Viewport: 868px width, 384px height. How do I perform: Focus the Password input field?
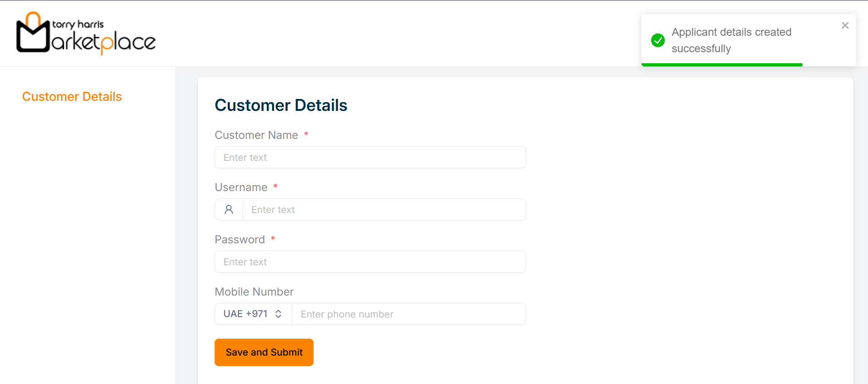pos(370,262)
